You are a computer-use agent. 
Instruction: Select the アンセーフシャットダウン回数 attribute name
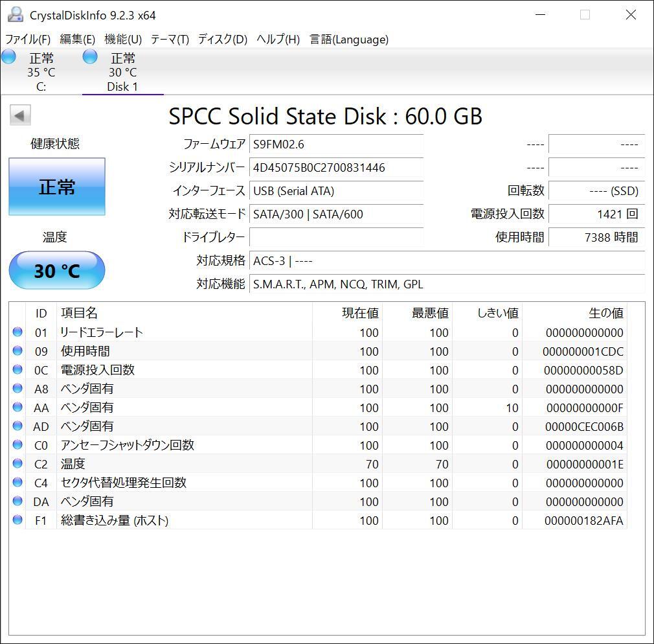[x=127, y=445]
